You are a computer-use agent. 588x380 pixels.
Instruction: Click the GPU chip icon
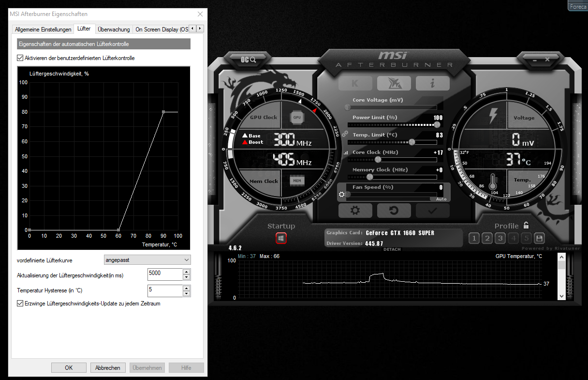297,117
